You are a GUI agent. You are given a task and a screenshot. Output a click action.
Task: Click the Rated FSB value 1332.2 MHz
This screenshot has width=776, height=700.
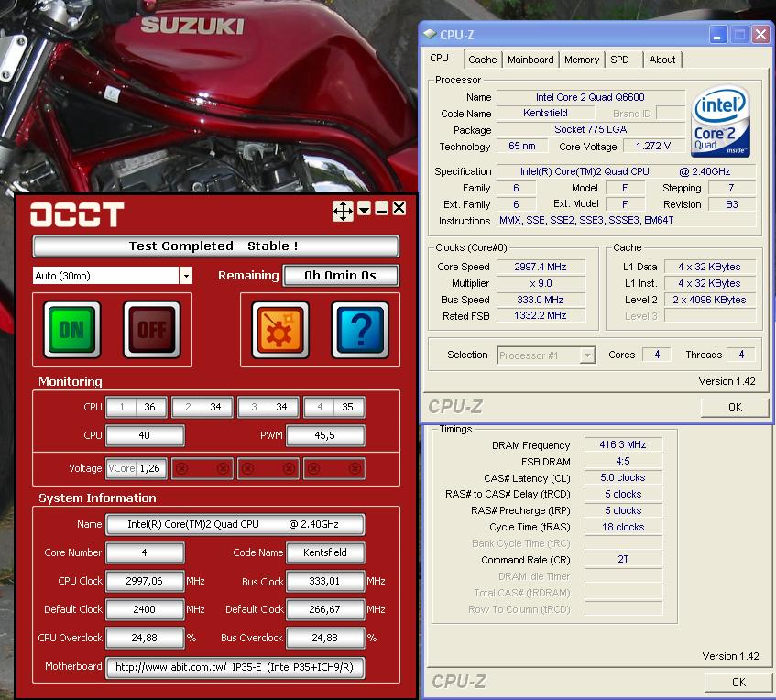[541, 315]
